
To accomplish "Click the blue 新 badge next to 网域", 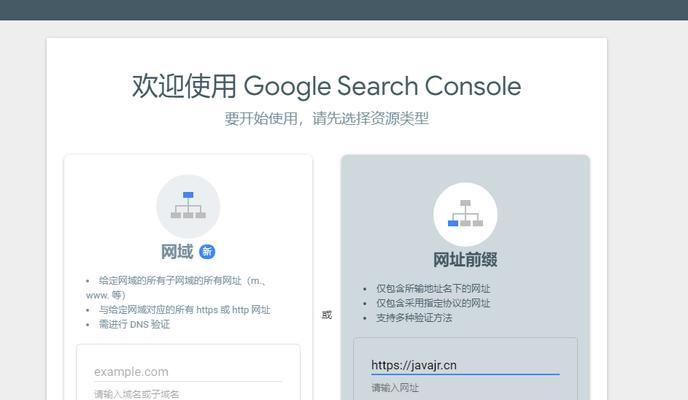I will pos(207,252).
